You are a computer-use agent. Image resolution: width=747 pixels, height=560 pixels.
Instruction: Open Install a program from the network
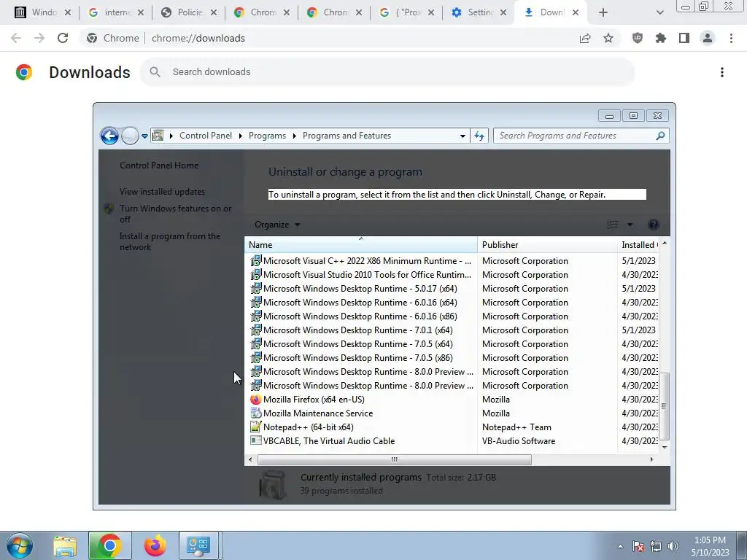click(x=169, y=241)
